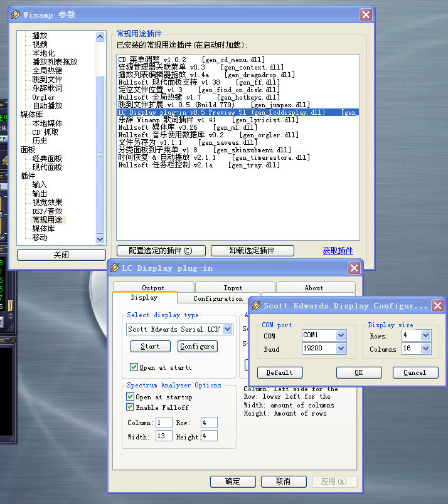Open the COM port dropdown showing COM1
Screen dimensions: 448x504
tap(341, 335)
